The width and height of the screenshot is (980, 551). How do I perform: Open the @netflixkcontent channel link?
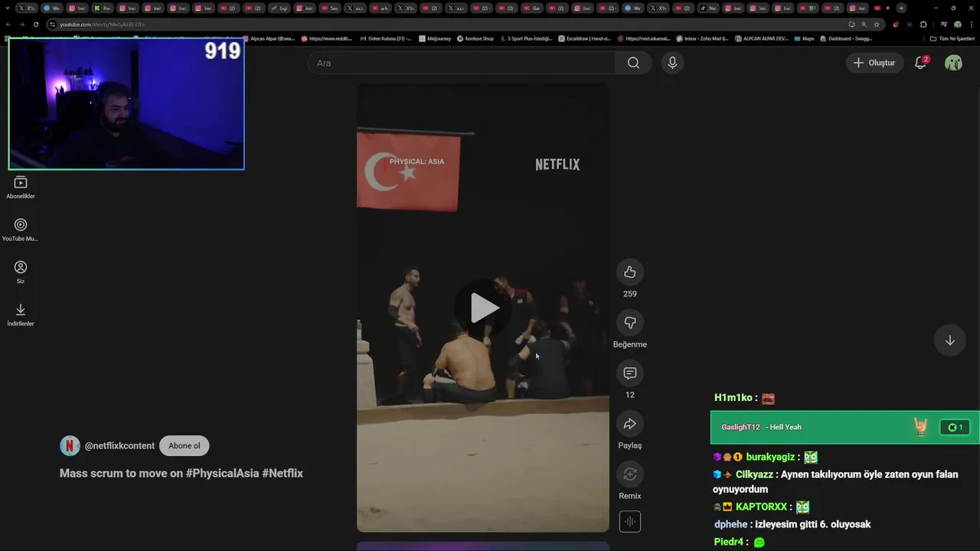pos(119,445)
